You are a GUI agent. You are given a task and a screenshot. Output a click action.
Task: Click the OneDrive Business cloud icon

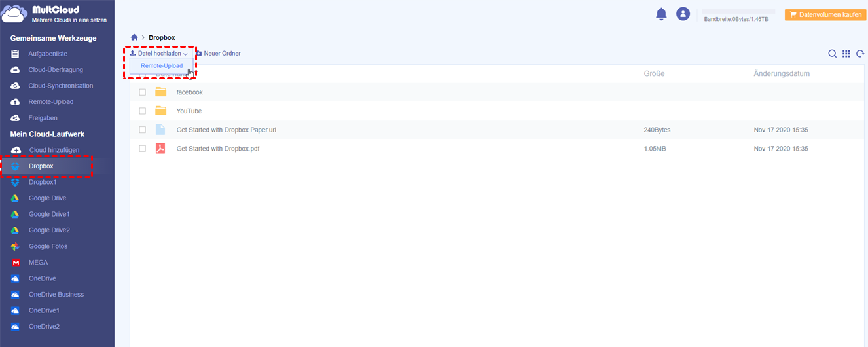pyautogui.click(x=15, y=295)
